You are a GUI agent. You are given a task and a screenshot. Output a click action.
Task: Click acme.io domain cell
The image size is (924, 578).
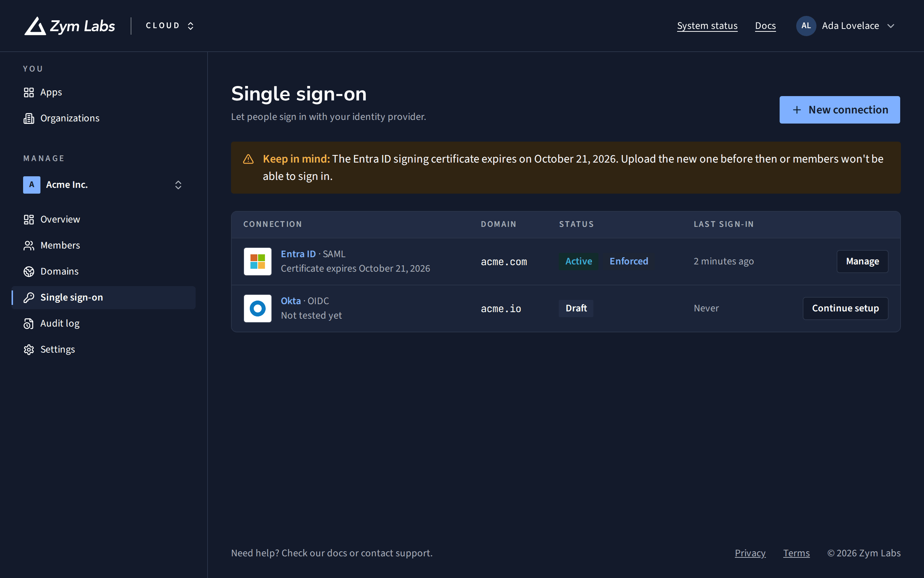click(501, 309)
